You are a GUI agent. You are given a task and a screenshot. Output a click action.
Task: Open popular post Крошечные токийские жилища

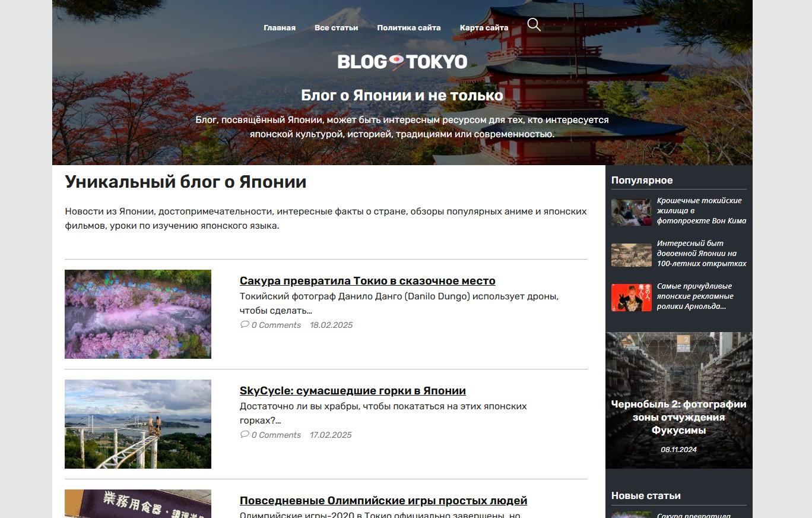pyautogui.click(x=702, y=210)
